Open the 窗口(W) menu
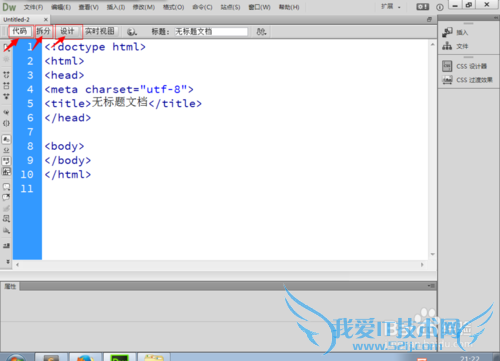The width and height of the screenshot is (500, 361). [x=259, y=7]
